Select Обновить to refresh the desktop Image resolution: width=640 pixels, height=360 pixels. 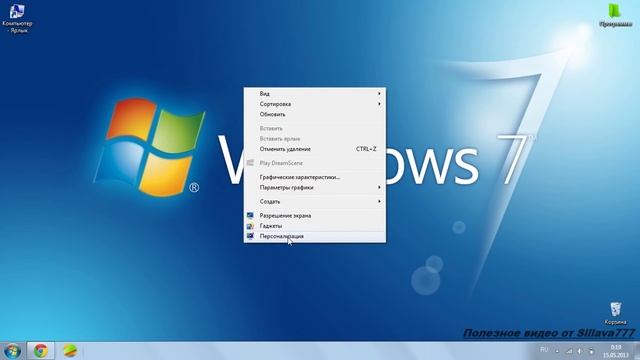315,114
